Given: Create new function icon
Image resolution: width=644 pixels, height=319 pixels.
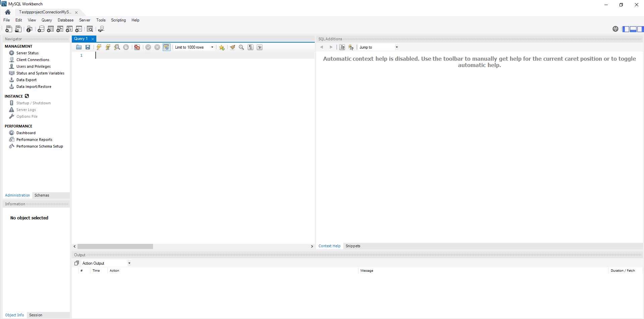Looking at the screenshot, I should coord(79,29).
